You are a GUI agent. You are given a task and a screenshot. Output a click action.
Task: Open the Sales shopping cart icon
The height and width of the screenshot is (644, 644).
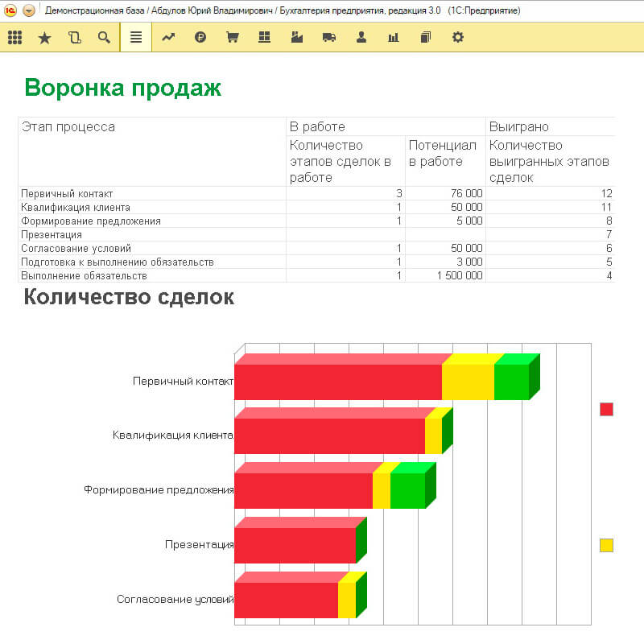tap(233, 37)
